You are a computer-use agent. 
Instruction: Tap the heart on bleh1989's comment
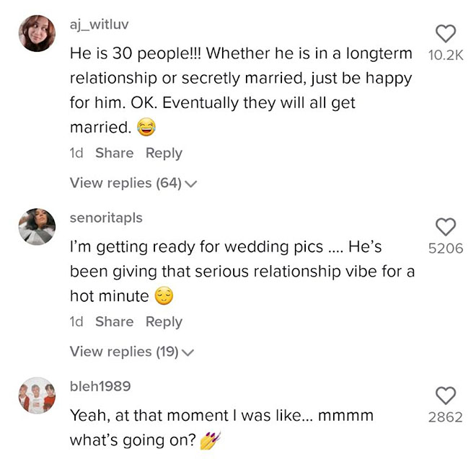446,396
